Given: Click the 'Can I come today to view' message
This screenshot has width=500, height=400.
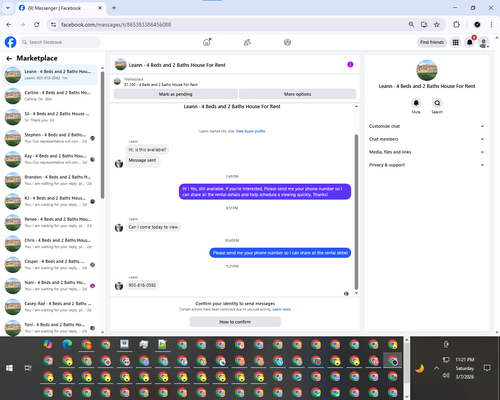Looking at the screenshot, I should click(153, 227).
